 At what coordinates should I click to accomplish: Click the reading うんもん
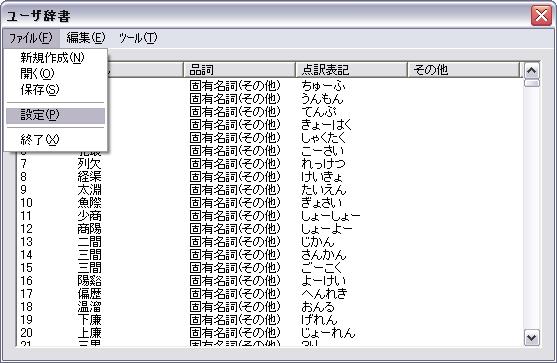click(322, 99)
